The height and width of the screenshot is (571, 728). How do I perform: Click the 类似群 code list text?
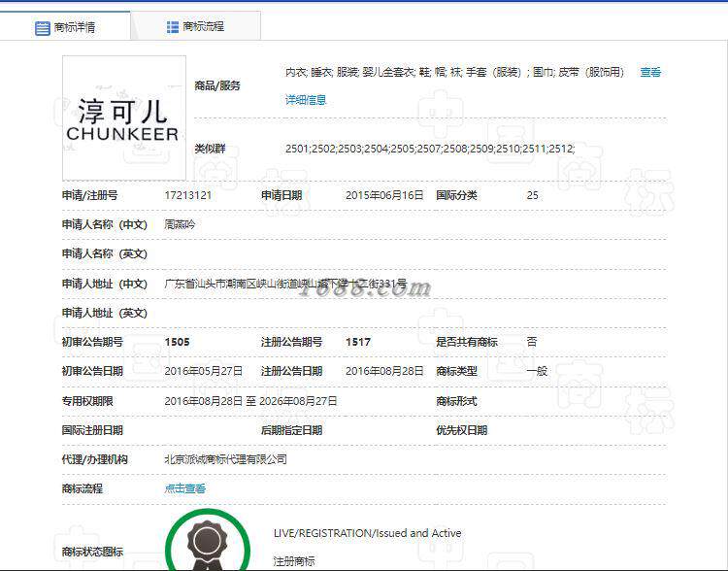[x=430, y=149]
